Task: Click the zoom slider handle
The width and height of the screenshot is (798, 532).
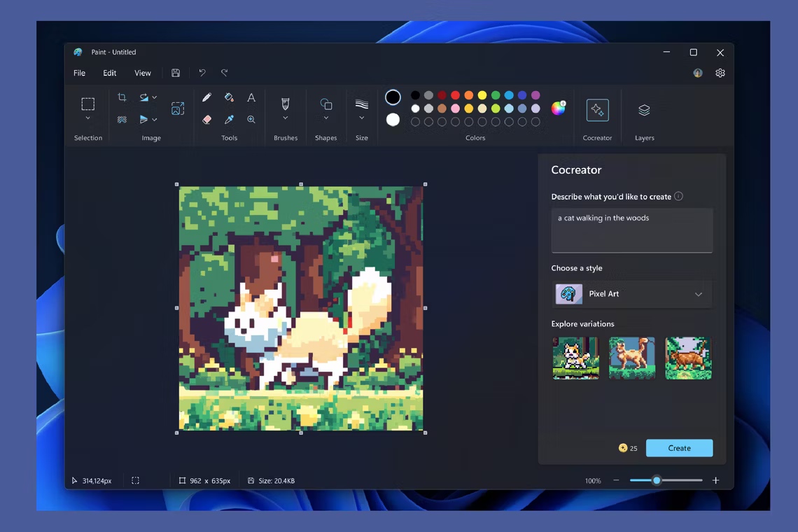Action: tap(657, 480)
